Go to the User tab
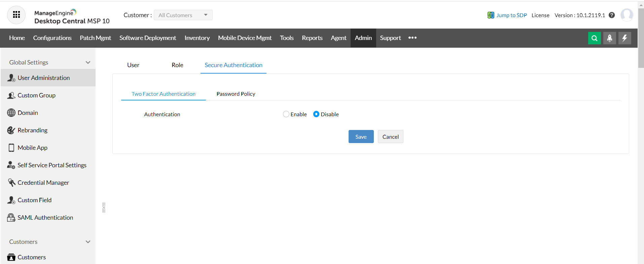 133,65
